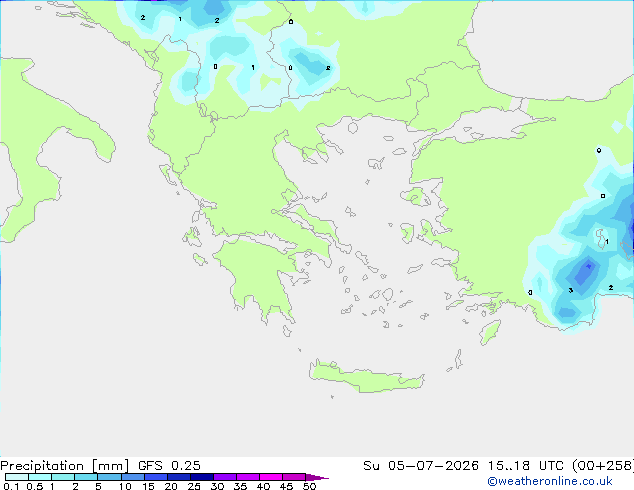Pick the 30–35 mm purple legend swatch
This screenshot has width=634, height=490.
point(225,477)
